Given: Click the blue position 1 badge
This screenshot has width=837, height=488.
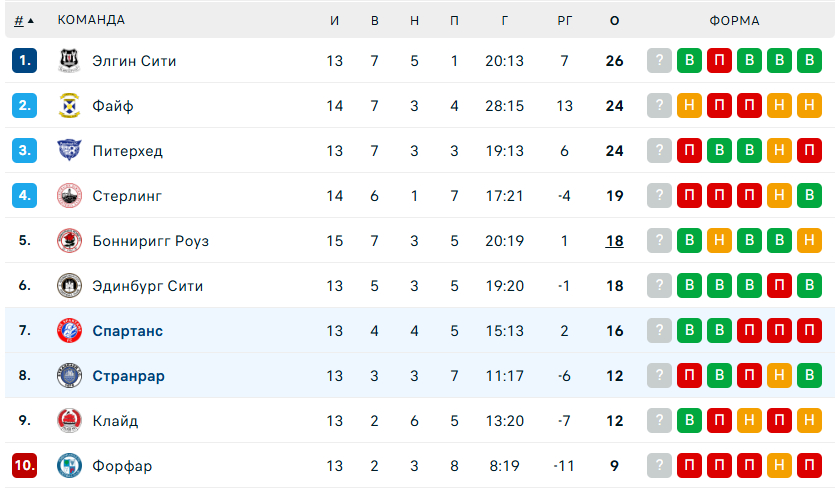Looking at the screenshot, I should point(25,61).
